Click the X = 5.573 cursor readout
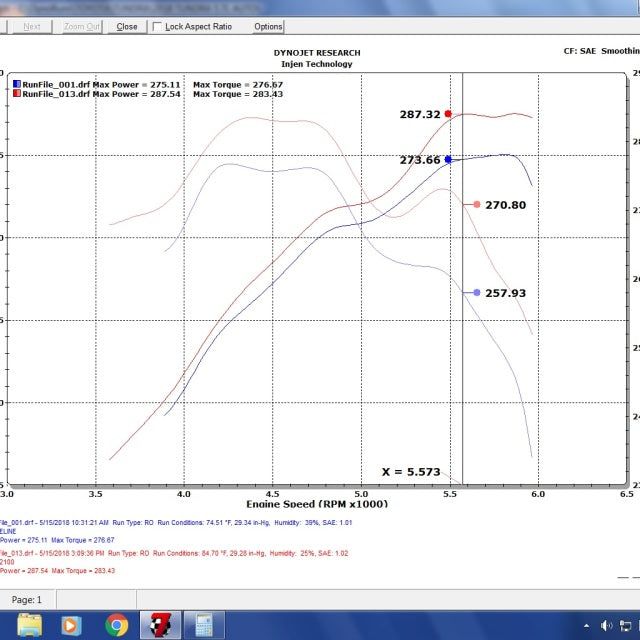 click(x=410, y=471)
